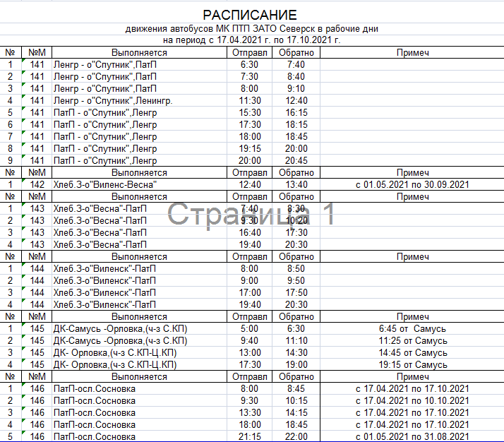
Task: Select the №М header above route 143 rows
Action: coord(37,196)
